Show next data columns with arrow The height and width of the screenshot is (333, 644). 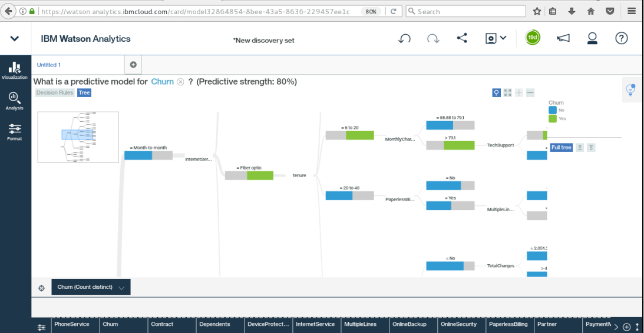(x=616, y=327)
